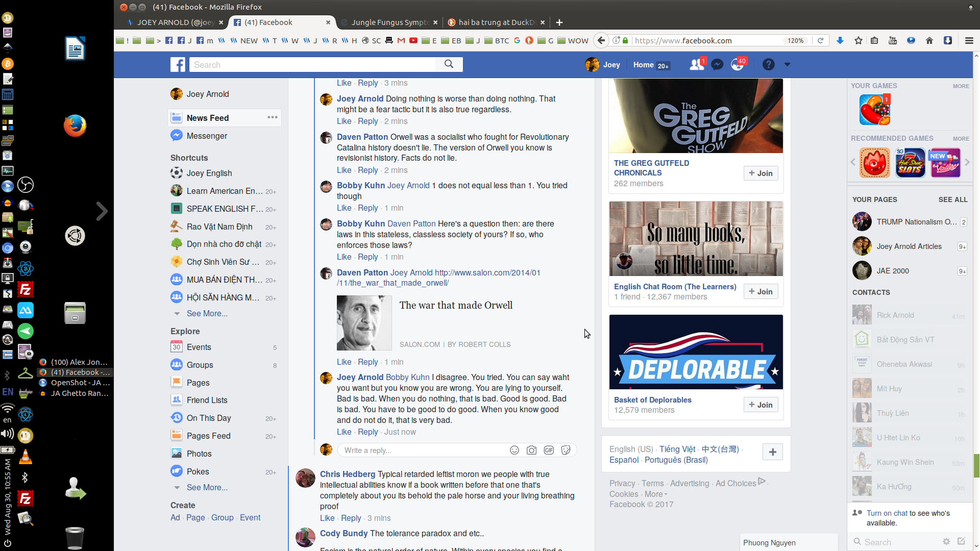This screenshot has width=980, height=551.
Task: Show next recommended games arrow
Action: 967,162
